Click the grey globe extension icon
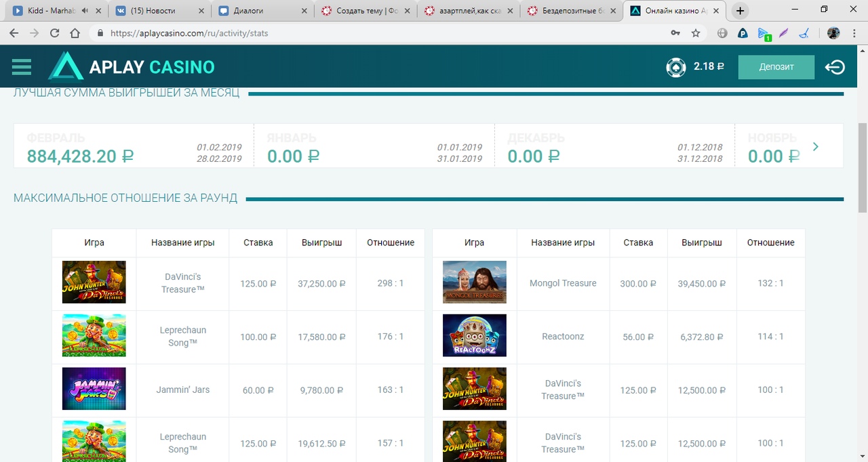The image size is (868, 462). coord(722,33)
